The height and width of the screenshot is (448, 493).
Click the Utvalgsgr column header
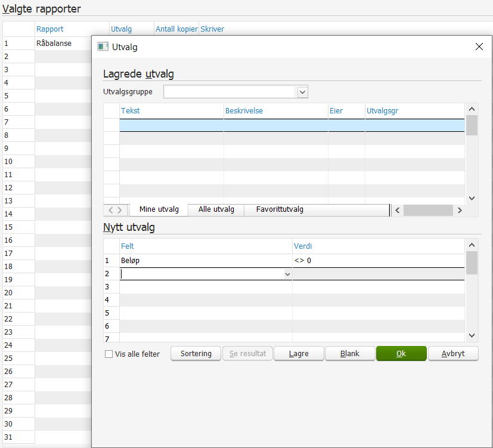tap(415, 111)
